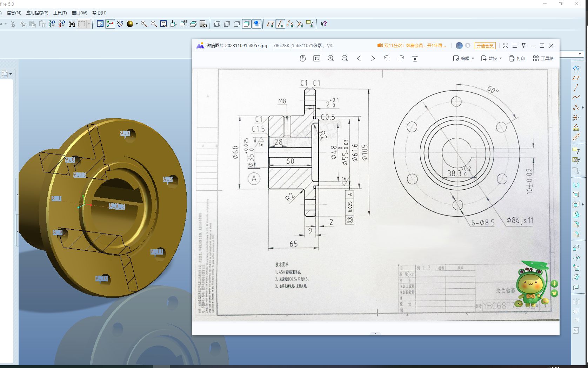
Task: Toggle datum planes display
Action: 270,24
